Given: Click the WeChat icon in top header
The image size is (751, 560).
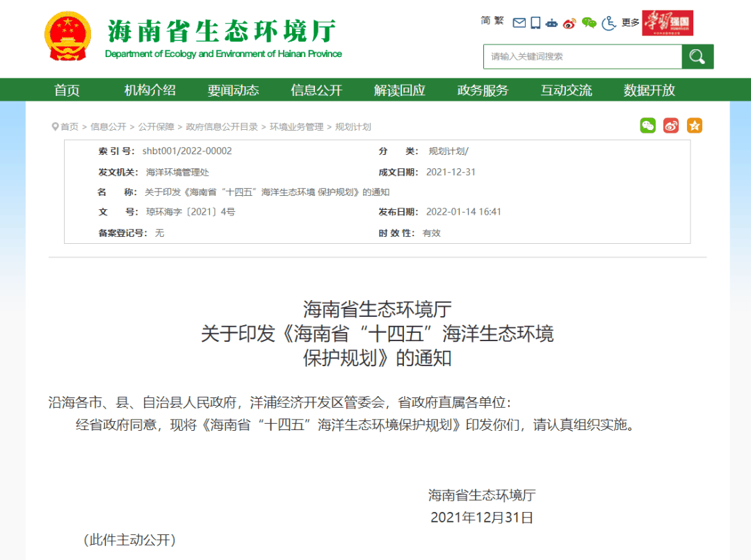Looking at the screenshot, I should click(589, 23).
